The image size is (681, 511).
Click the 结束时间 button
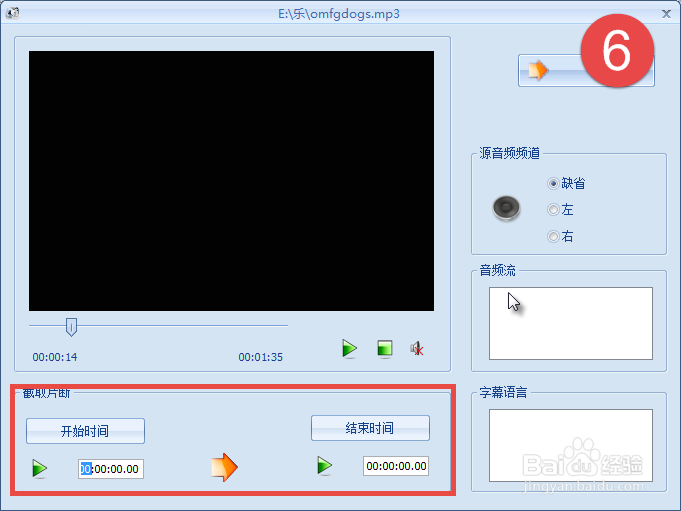[x=370, y=428]
